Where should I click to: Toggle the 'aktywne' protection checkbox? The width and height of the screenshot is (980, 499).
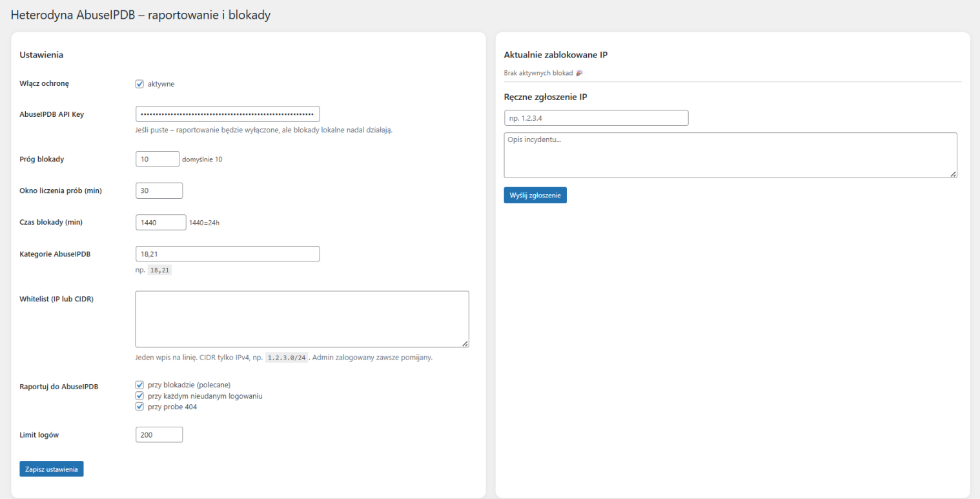[x=139, y=83]
